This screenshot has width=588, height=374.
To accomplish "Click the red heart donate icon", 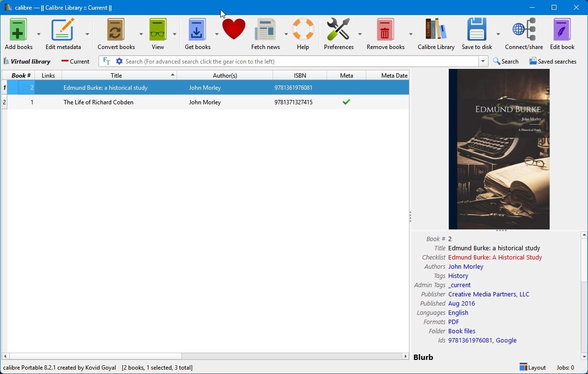I will pyautogui.click(x=234, y=30).
